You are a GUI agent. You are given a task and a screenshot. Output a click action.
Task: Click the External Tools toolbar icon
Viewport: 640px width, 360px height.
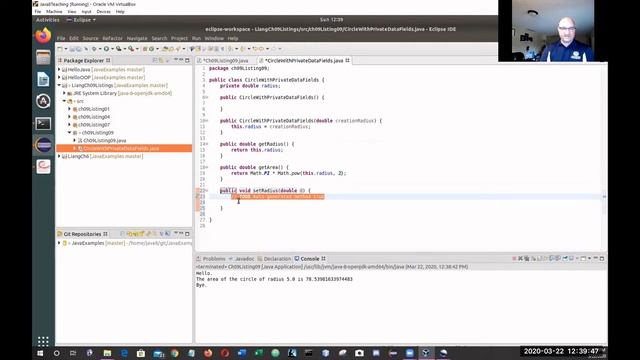point(131,49)
